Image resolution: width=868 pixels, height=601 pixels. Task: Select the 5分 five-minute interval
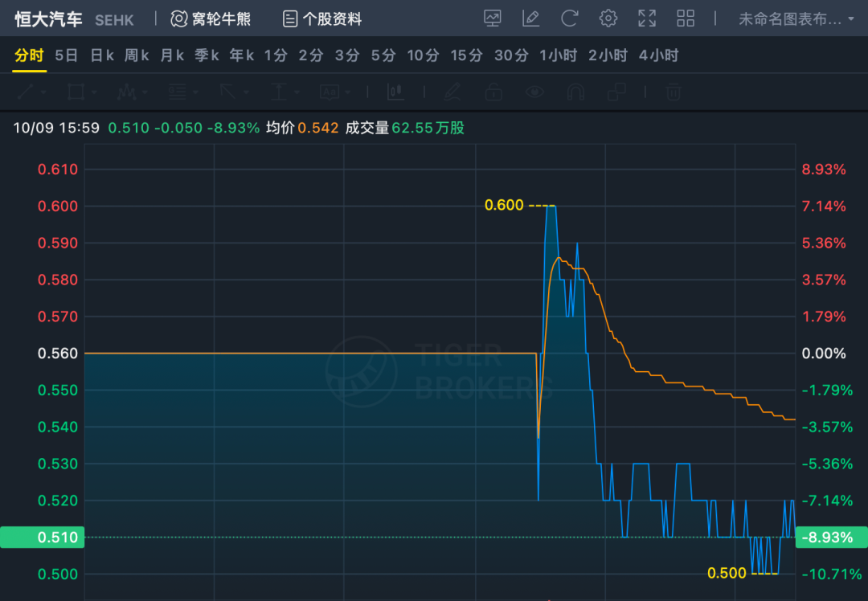pyautogui.click(x=383, y=55)
